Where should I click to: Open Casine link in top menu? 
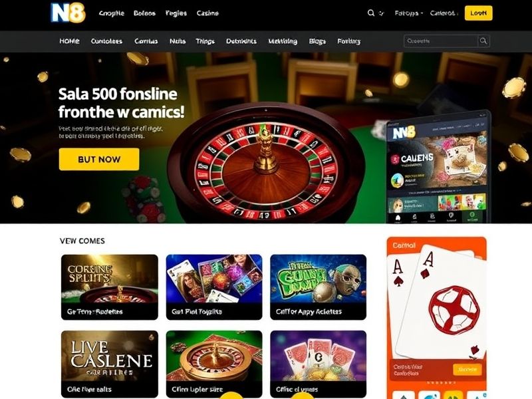(207, 13)
